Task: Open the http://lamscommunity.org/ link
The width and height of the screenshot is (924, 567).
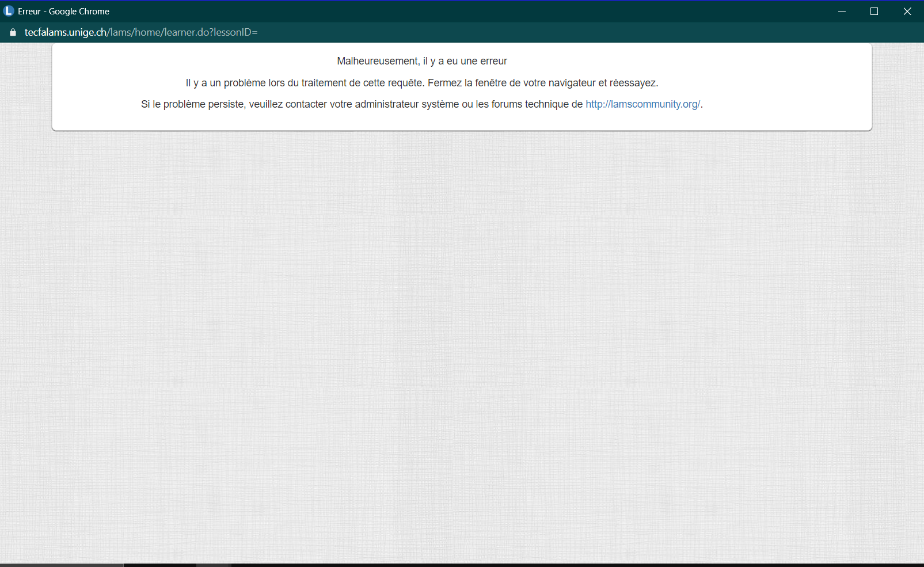Action: click(642, 104)
